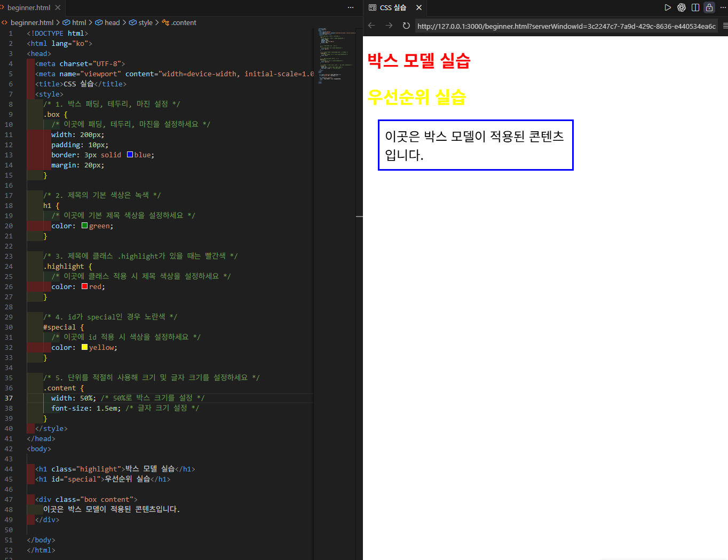Click the h1 id="special" line 45
This screenshot has height=560, width=728.
(x=103, y=479)
